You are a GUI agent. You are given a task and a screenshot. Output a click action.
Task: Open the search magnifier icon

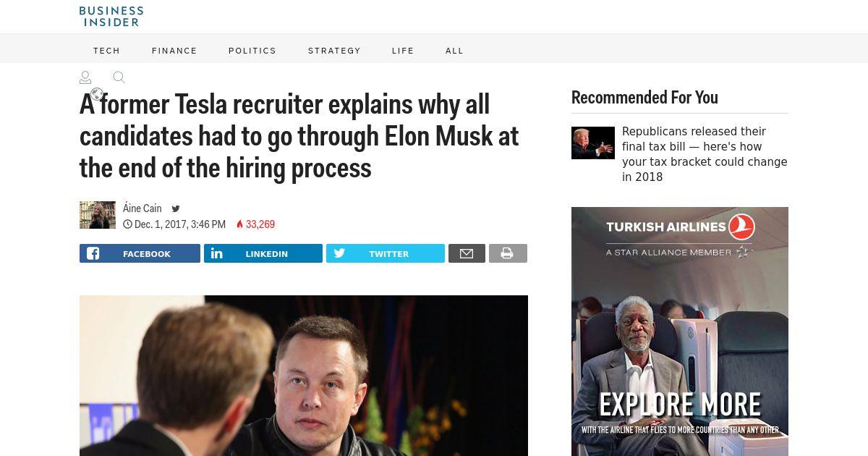point(119,77)
